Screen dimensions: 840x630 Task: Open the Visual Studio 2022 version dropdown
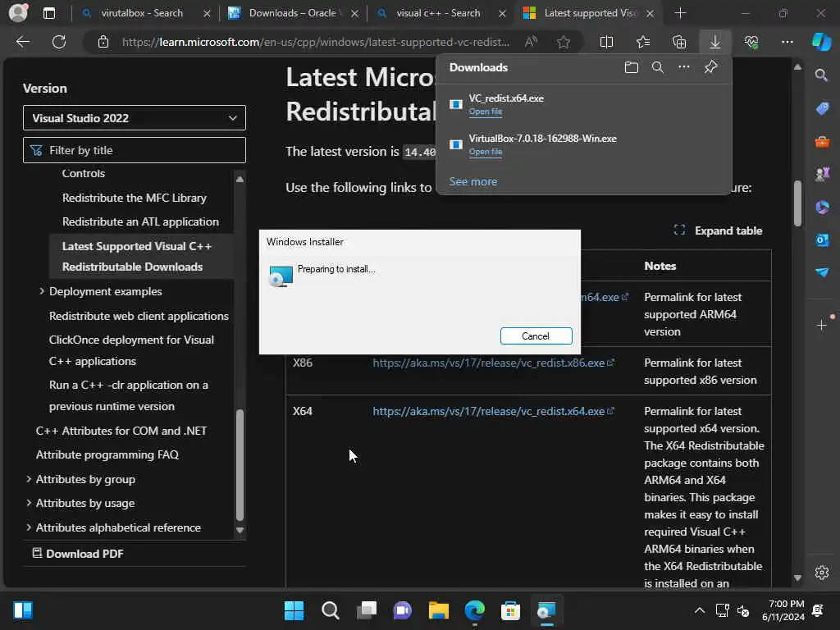coord(135,118)
